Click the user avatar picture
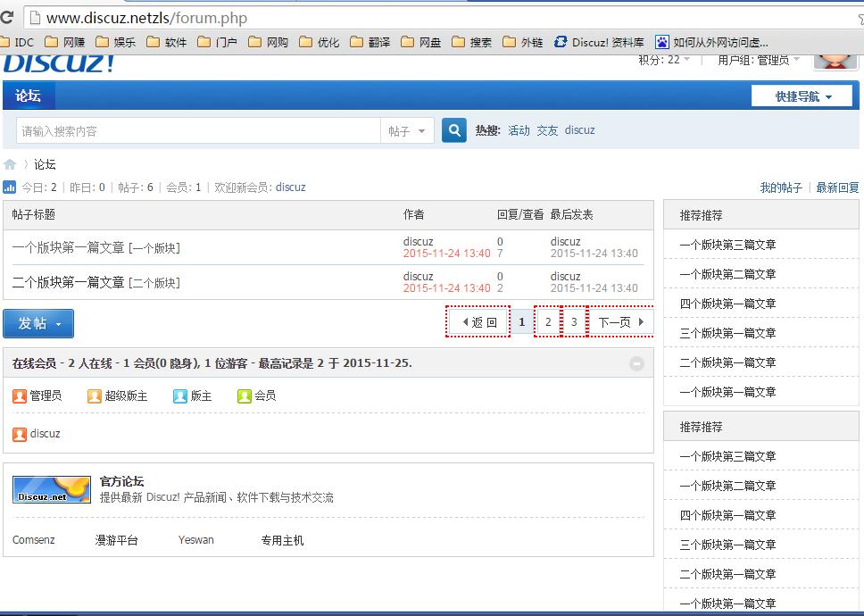The image size is (864, 616). [x=835, y=62]
